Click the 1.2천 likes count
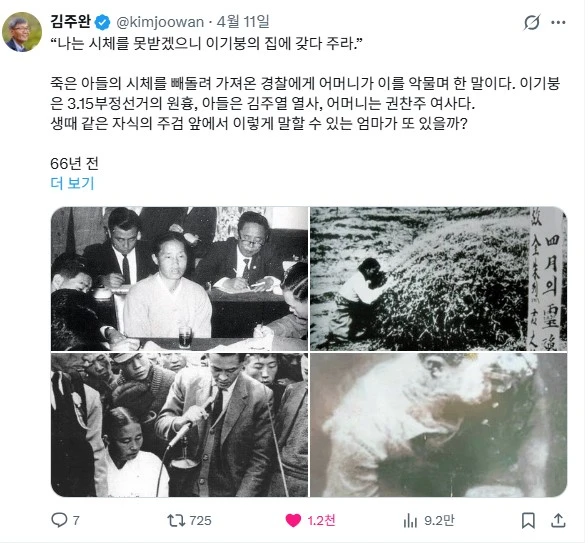 321,520
